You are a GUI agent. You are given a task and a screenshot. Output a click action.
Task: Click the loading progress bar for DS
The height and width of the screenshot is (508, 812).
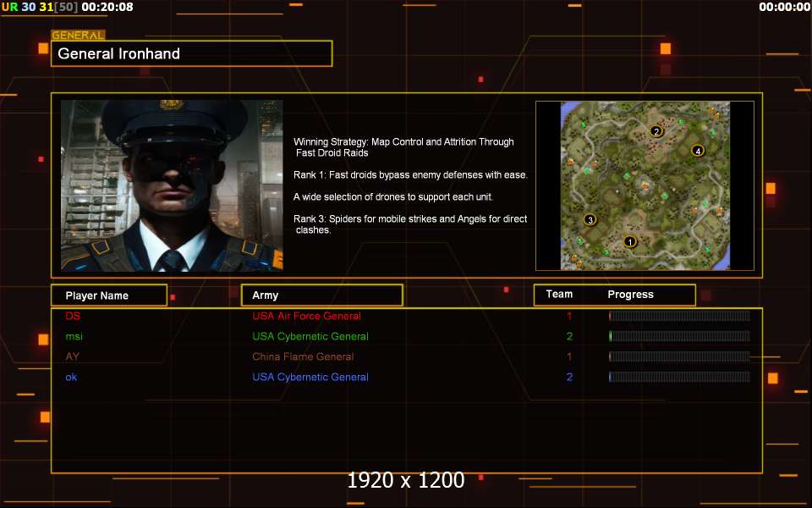pyautogui.click(x=679, y=316)
